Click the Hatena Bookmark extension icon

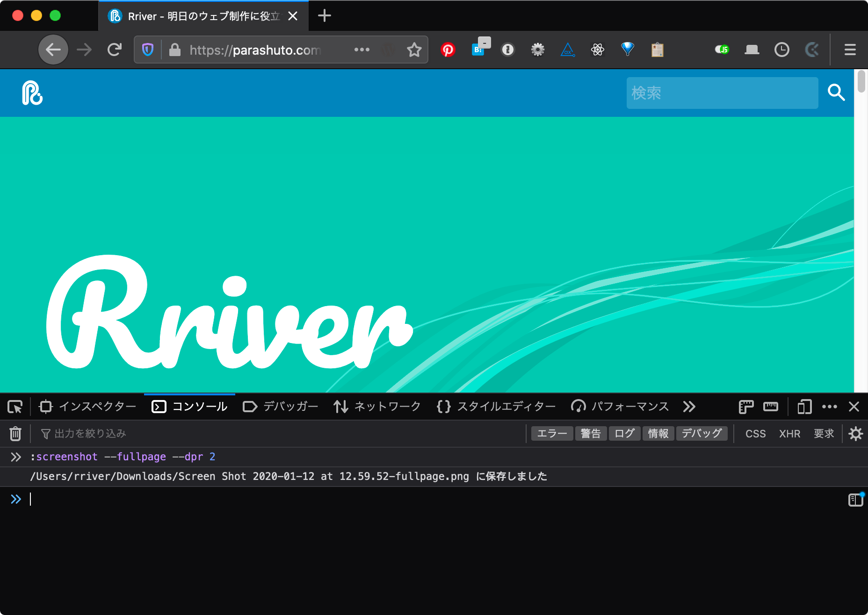click(x=480, y=48)
